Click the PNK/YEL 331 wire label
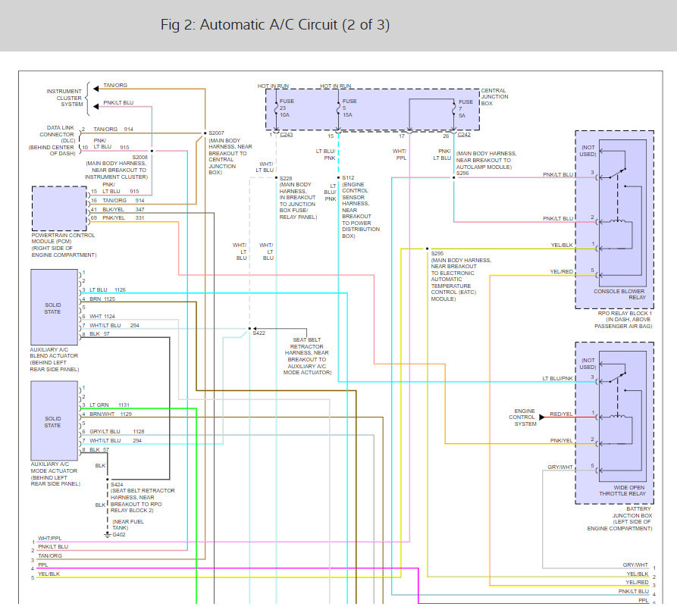The width and height of the screenshot is (677, 616). [x=123, y=218]
